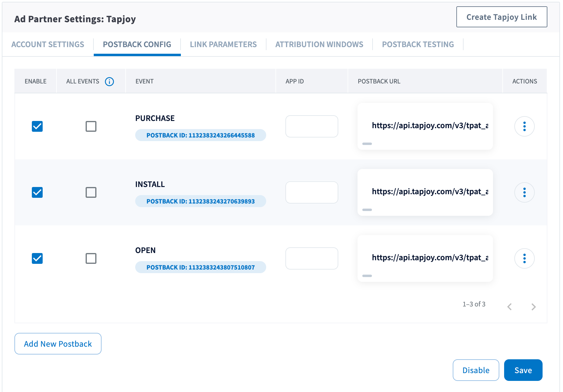This screenshot has width=563, height=392.
Task: Open actions menu for OPEN postback
Action: 524,258
